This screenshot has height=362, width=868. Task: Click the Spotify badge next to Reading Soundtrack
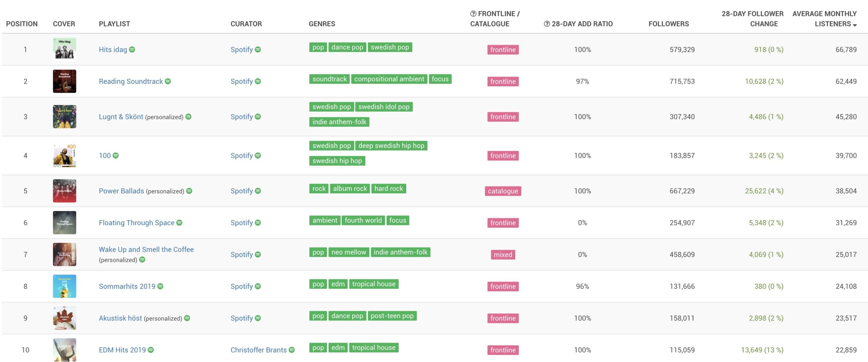pyautogui.click(x=168, y=81)
